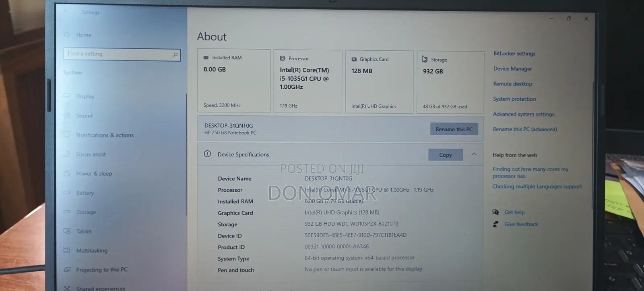Open Shared experiences settings
Screen dimensions: 644x291
pos(101,289)
